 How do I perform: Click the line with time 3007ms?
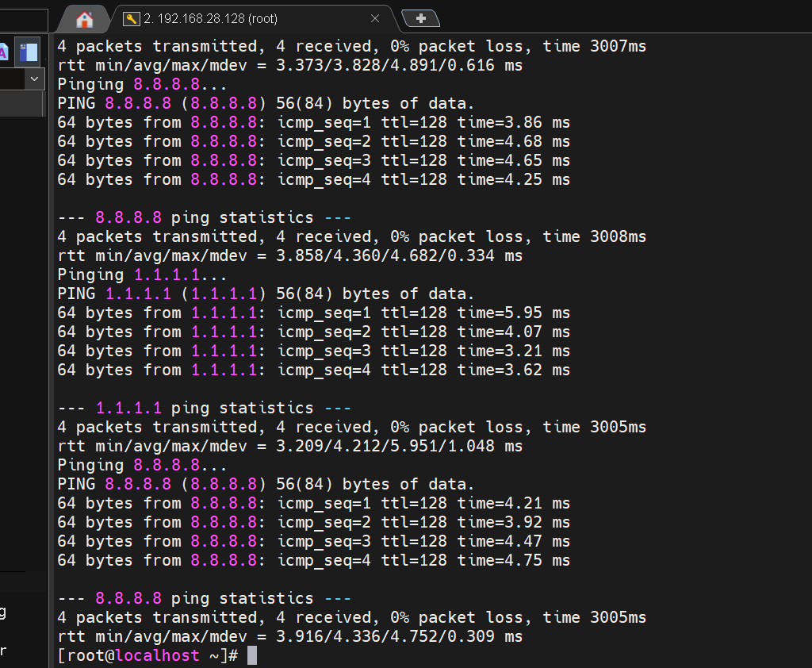(351, 46)
